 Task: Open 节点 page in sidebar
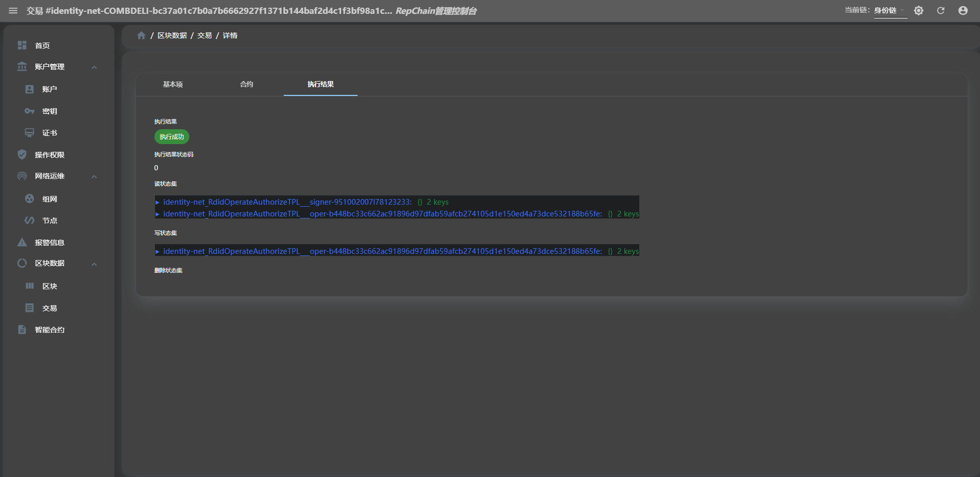click(50, 221)
